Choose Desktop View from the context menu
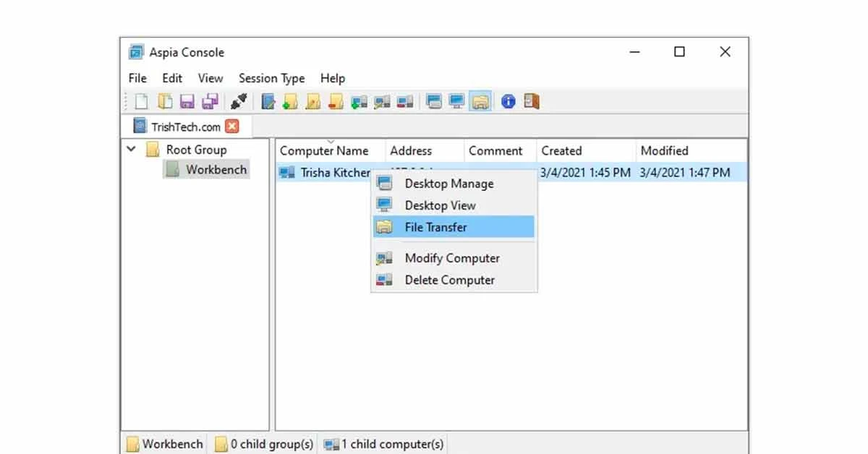The image size is (868, 454). (x=441, y=205)
